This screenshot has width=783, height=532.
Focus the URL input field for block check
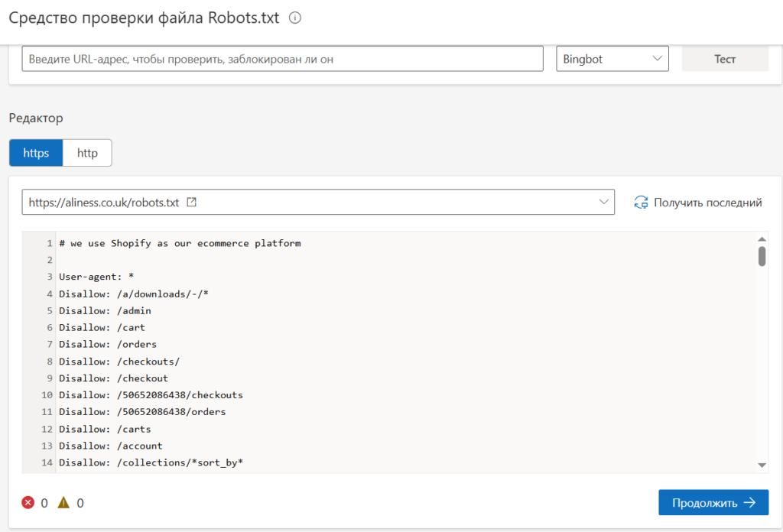point(283,59)
